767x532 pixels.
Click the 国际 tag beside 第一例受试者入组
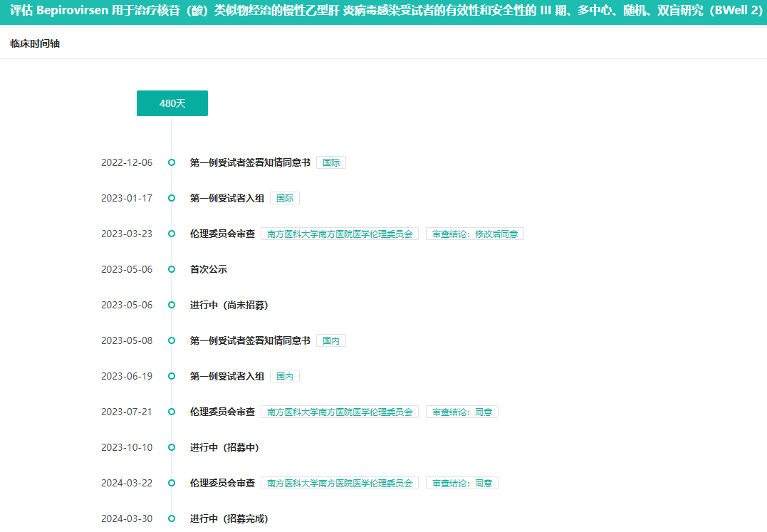click(285, 198)
